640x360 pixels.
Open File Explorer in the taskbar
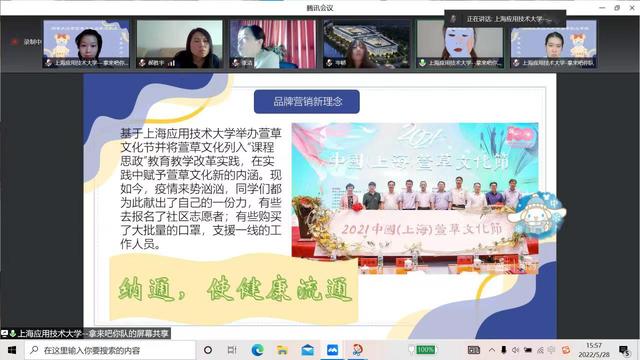282,350
